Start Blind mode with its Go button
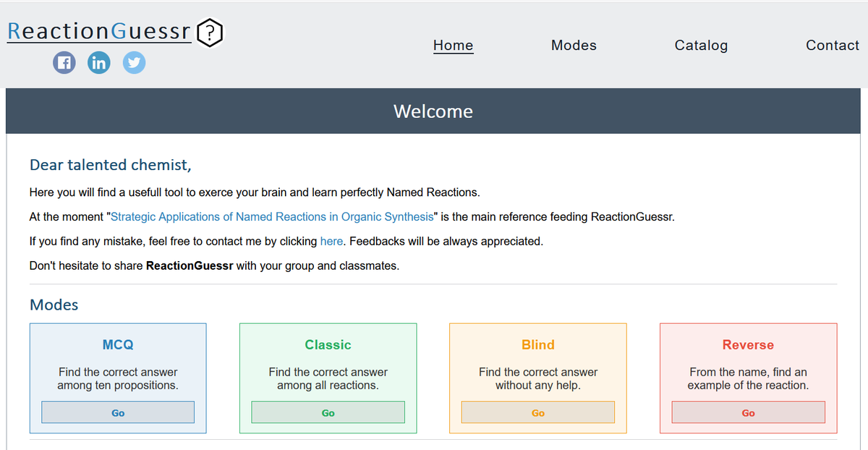Image resolution: width=868 pixels, height=450 pixels. coord(538,412)
